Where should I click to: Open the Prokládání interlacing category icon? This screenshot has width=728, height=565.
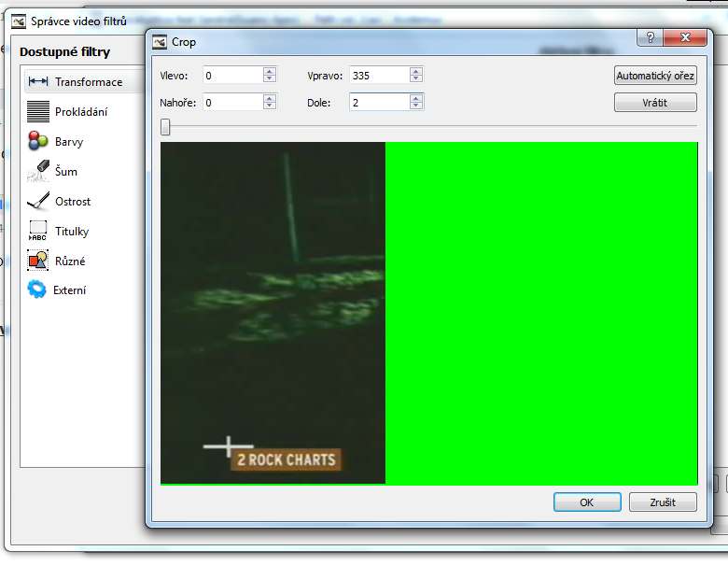[x=38, y=111]
